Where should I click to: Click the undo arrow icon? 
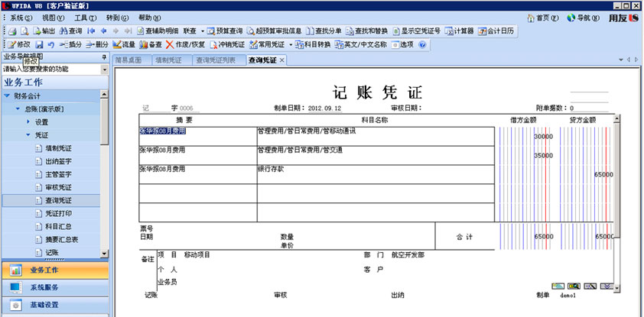(x=51, y=45)
